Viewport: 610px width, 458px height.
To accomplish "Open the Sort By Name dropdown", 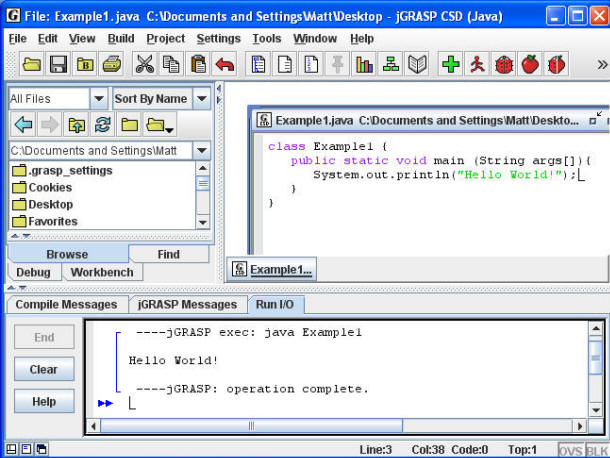I will coord(202,98).
